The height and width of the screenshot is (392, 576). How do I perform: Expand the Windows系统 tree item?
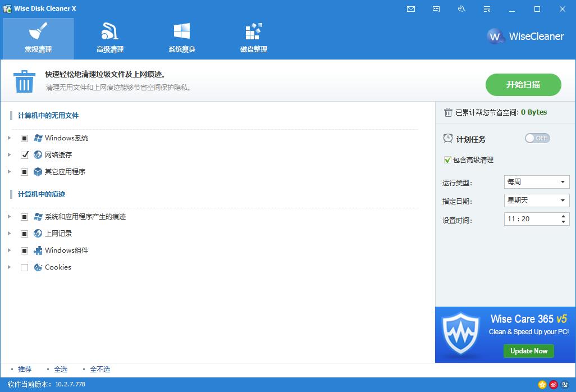pos(10,138)
